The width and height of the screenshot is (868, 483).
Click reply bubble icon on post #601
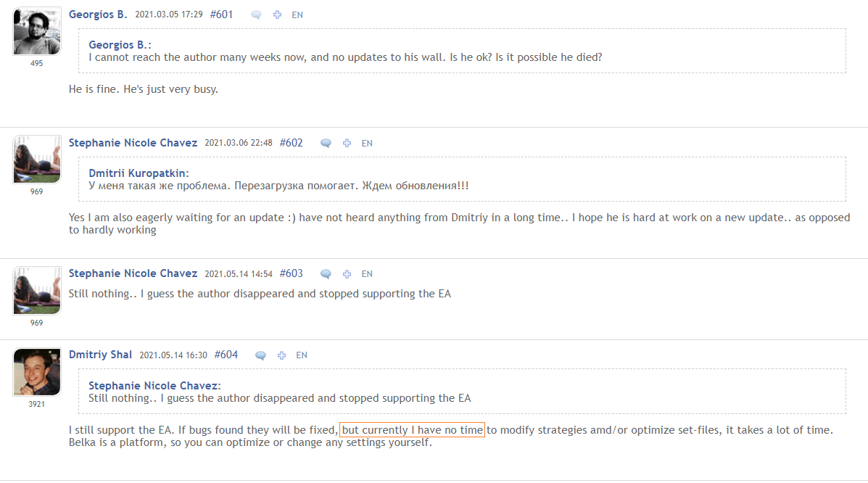(256, 15)
